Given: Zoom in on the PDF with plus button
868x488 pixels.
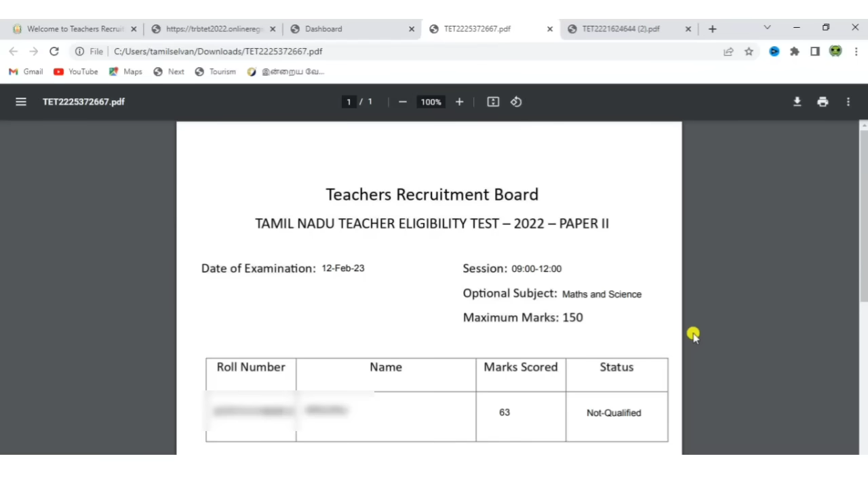Looking at the screenshot, I should click(x=459, y=102).
